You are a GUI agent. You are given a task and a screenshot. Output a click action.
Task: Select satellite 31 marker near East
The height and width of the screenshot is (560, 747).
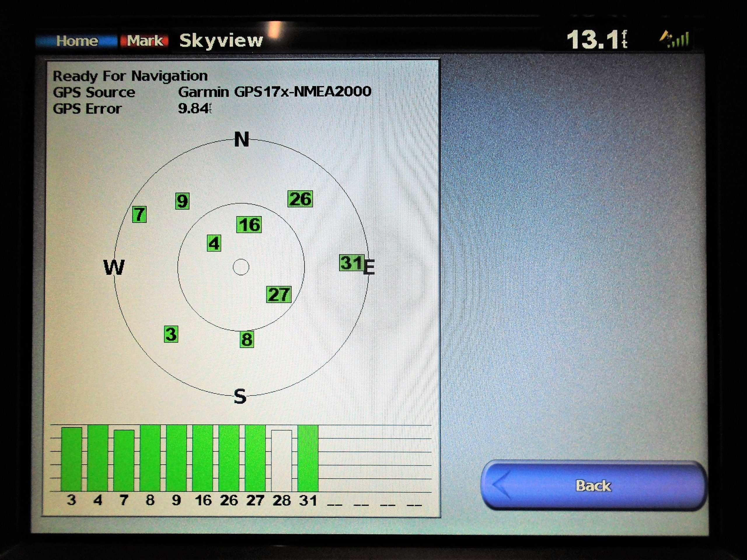352,262
